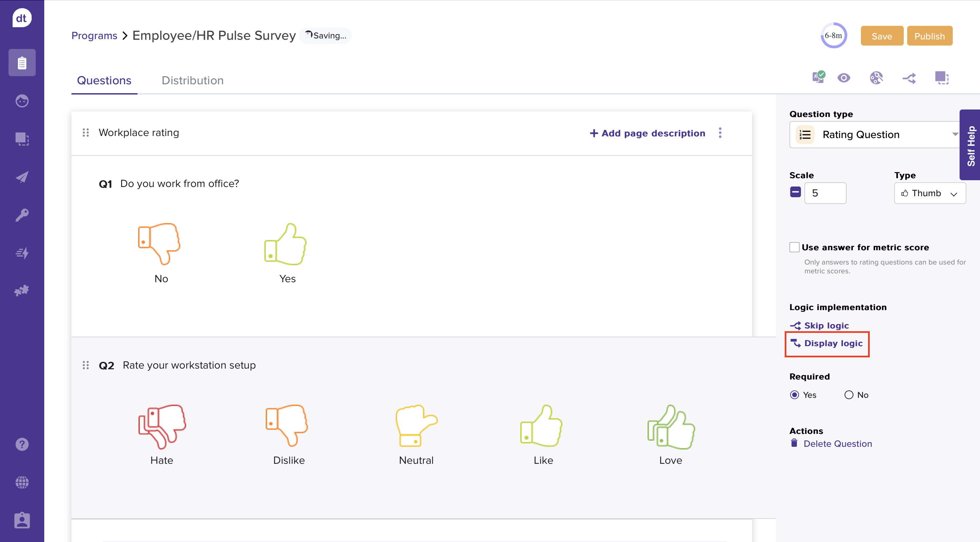Open skip logic icon in top toolbar
980x542 pixels.
coord(909,78)
